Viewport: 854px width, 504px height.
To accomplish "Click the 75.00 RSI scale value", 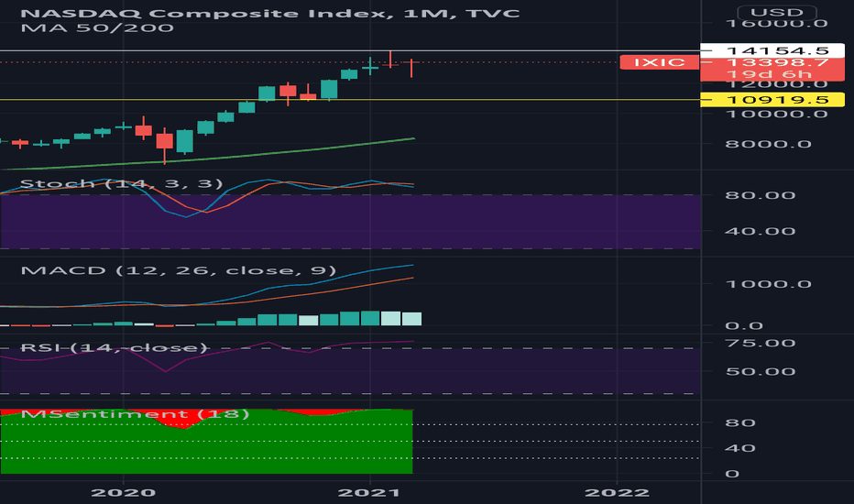I will coord(761,344).
